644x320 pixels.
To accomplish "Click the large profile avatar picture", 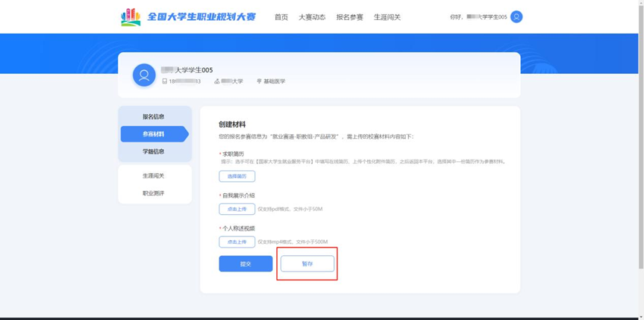I will pyautogui.click(x=144, y=75).
